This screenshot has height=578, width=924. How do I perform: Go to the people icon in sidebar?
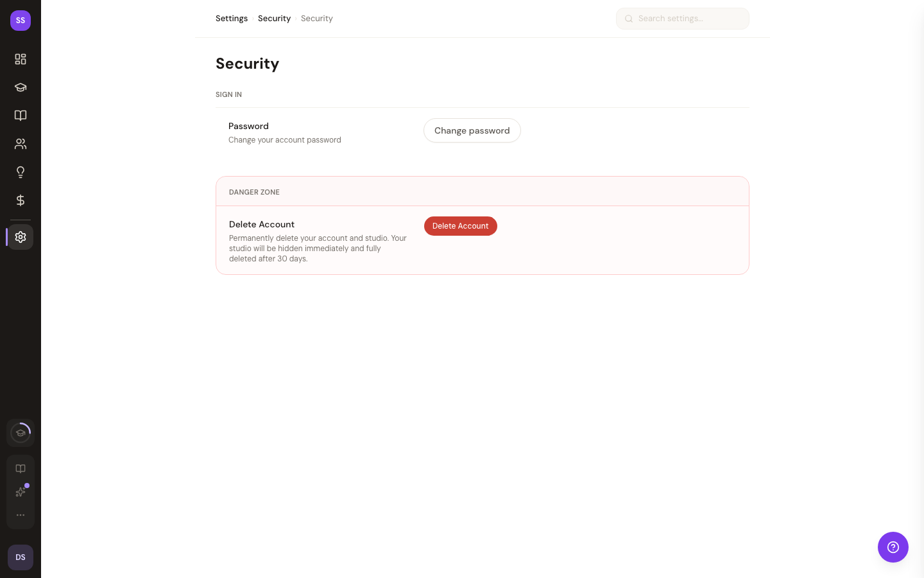click(x=21, y=144)
